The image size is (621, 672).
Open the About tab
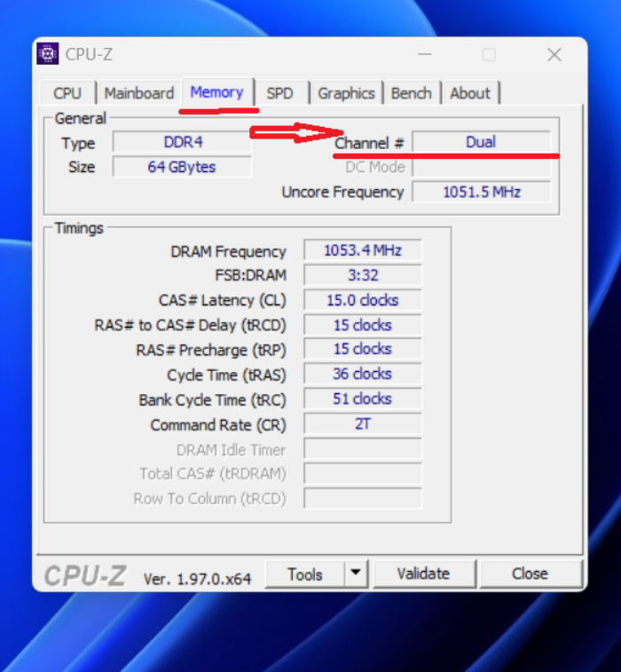(470, 93)
